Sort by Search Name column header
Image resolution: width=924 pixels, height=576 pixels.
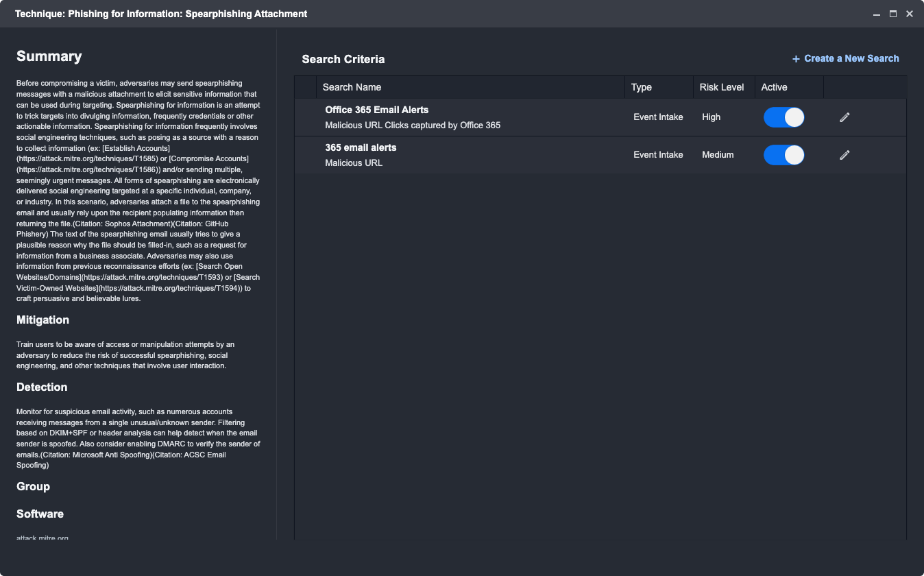point(352,87)
